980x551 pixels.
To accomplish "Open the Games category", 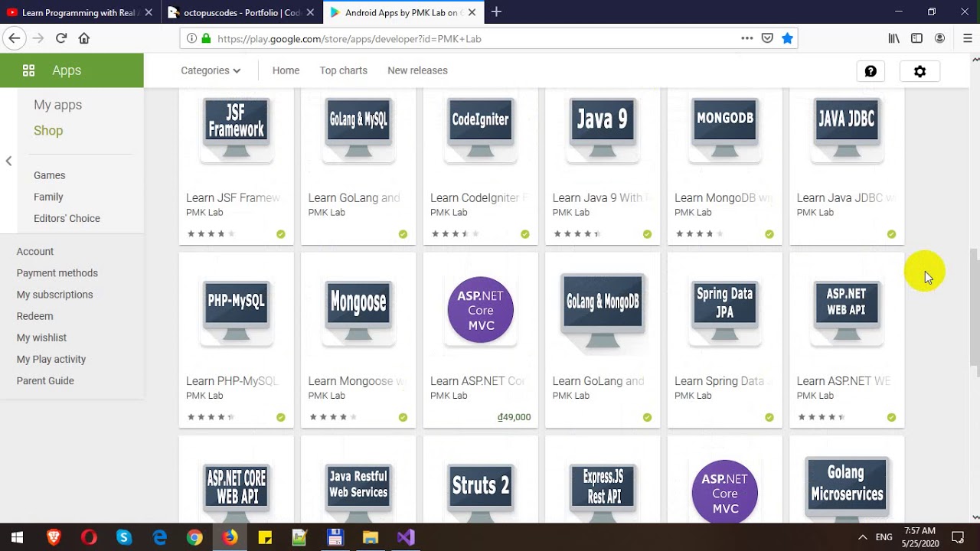I will (49, 175).
